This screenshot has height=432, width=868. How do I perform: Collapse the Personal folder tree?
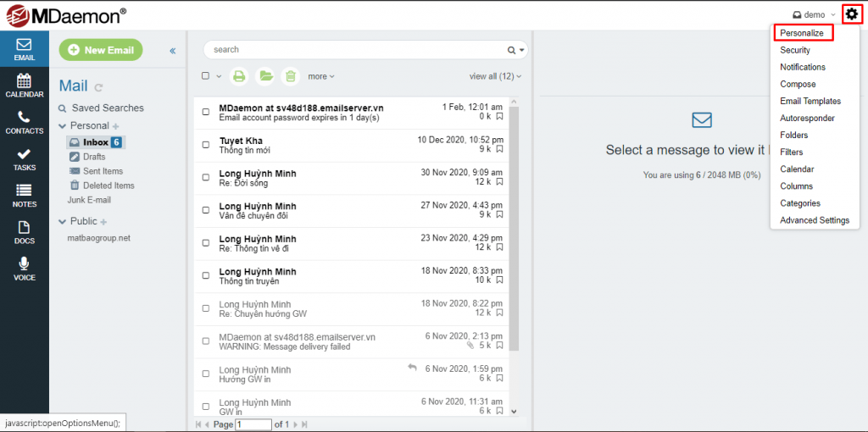pyautogui.click(x=63, y=126)
